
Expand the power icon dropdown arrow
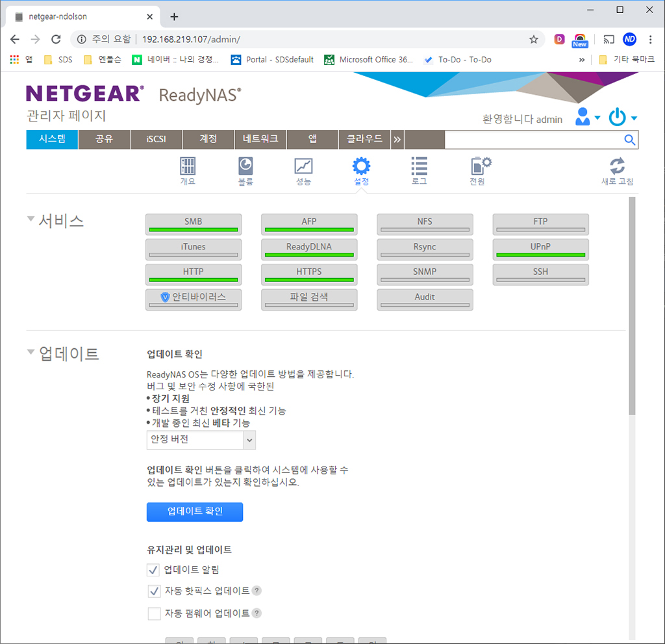pos(634,118)
